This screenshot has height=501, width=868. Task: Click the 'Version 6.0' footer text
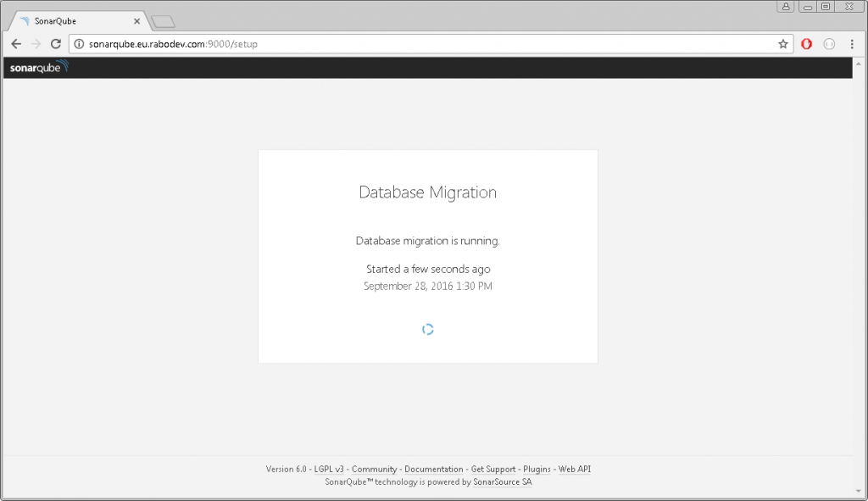coord(286,469)
